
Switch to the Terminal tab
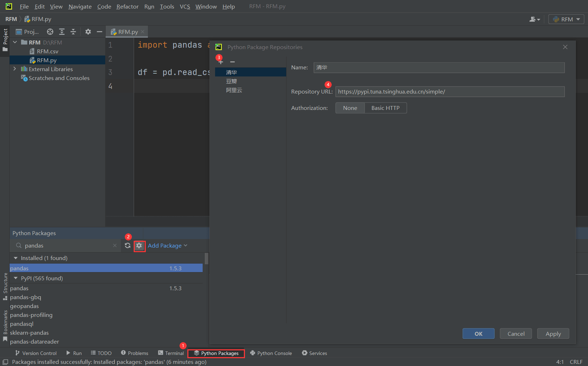click(171, 353)
